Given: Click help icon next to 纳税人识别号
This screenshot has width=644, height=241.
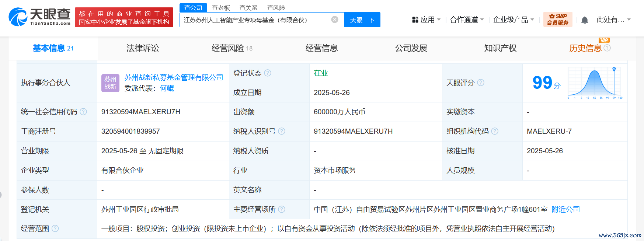Looking at the screenshot, I should 282,131.
